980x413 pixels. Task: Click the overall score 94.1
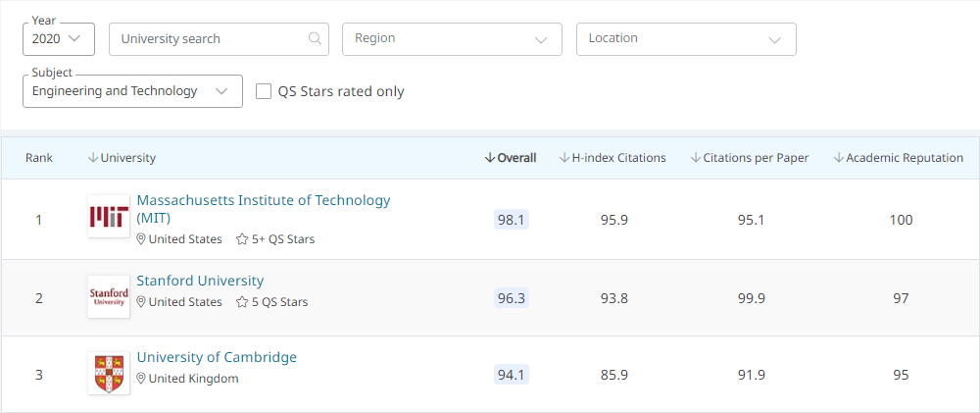[512, 375]
